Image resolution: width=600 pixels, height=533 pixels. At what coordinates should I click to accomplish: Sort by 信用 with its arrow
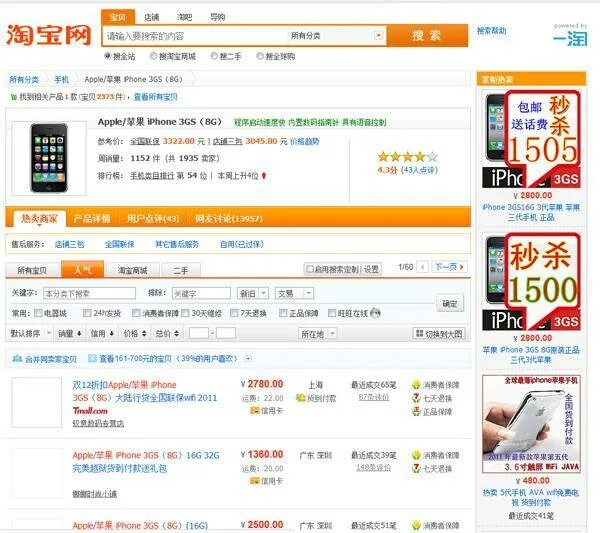click(x=102, y=334)
